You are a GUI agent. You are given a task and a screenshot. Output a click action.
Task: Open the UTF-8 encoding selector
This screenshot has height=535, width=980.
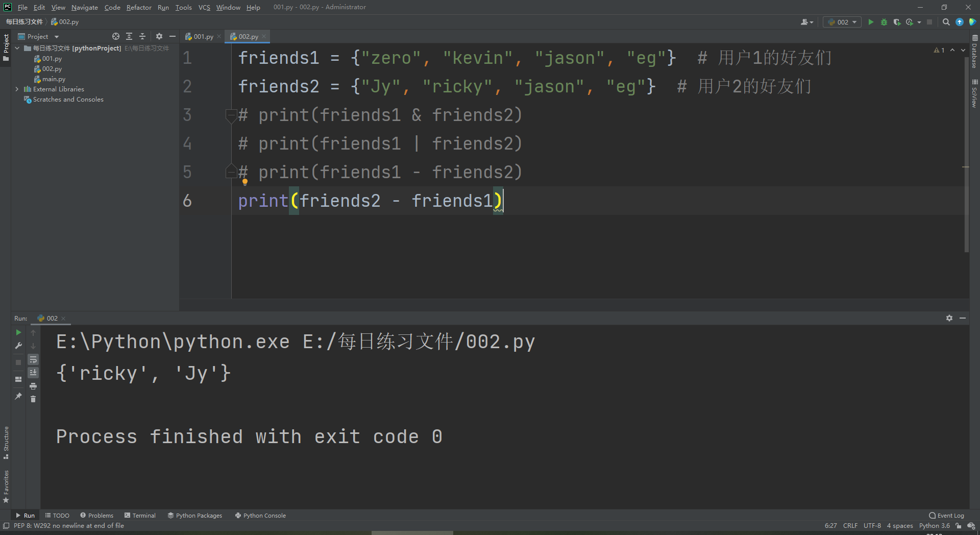tap(872, 526)
